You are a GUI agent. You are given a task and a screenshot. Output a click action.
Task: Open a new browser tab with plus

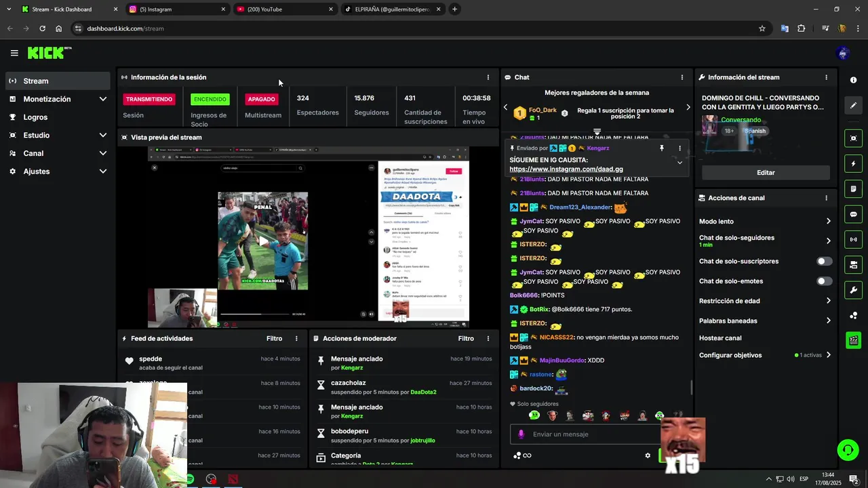pyautogui.click(x=454, y=9)
